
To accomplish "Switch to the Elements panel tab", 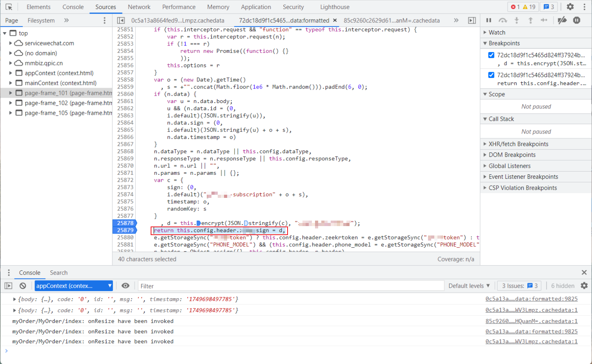I will point(38,7).
